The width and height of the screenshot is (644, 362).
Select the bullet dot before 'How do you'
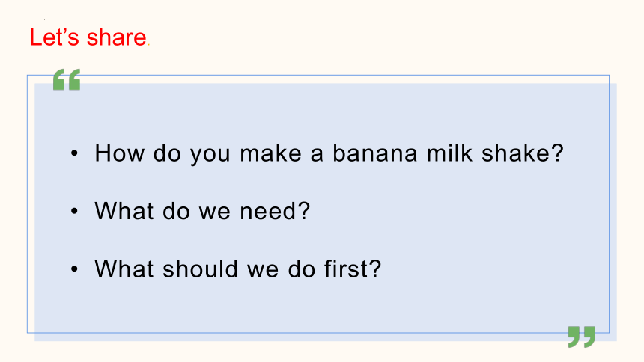(74, 153)
